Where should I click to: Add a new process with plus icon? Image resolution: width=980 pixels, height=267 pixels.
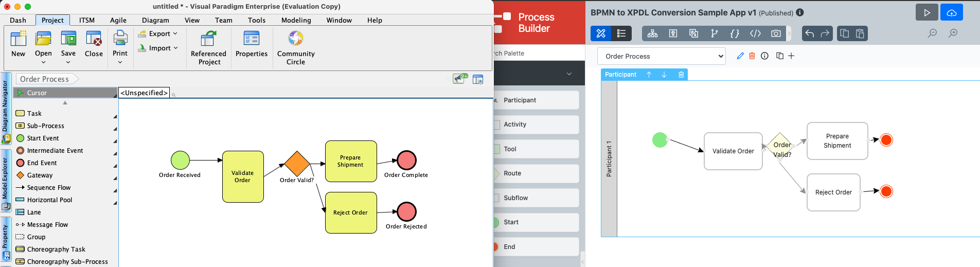791,56
